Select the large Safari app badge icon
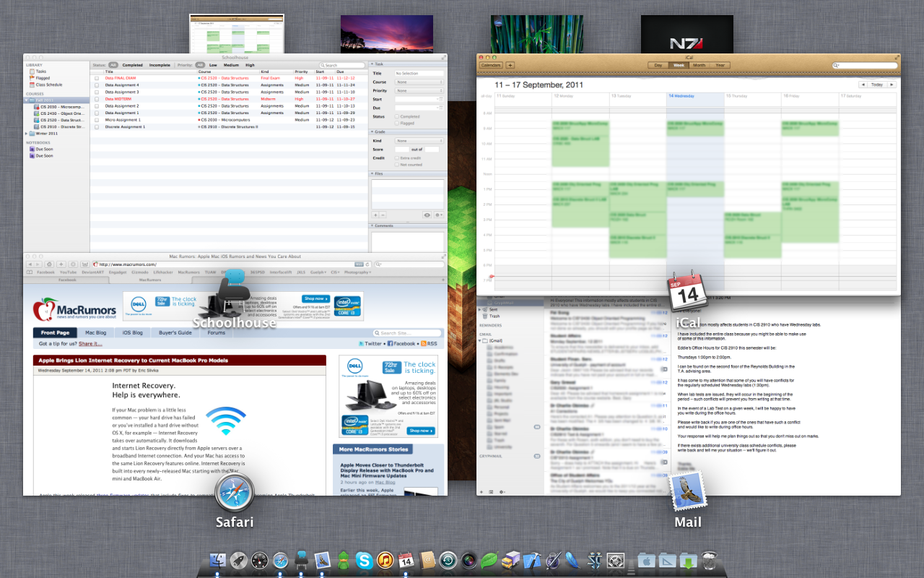The height and width of the screenshot is (578, 924). tap(235, 493)
